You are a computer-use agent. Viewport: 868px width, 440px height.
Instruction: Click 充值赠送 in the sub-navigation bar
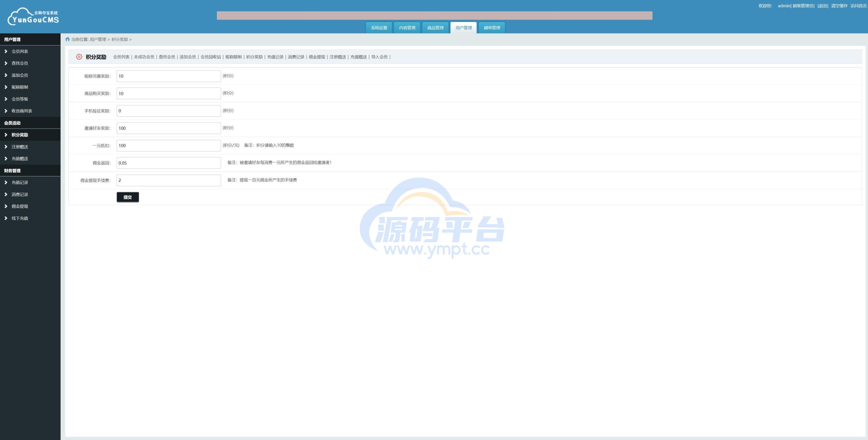358,57
